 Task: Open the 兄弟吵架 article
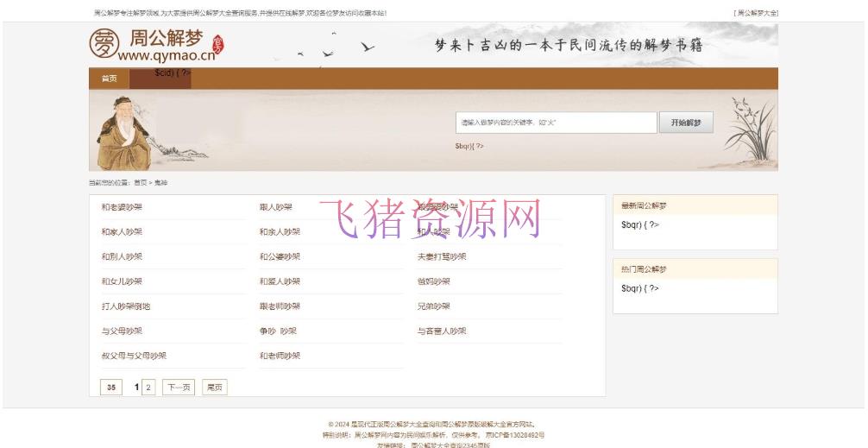pos(433,306)
